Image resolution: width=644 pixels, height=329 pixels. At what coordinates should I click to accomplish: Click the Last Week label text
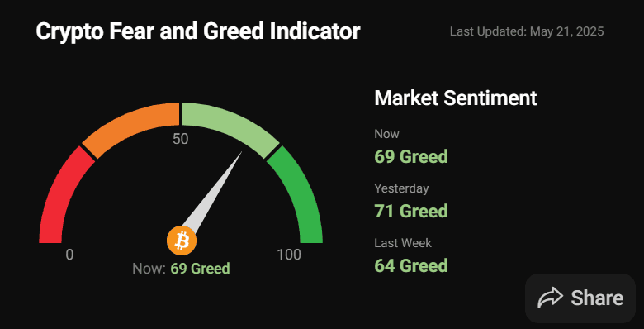point(403,243)
